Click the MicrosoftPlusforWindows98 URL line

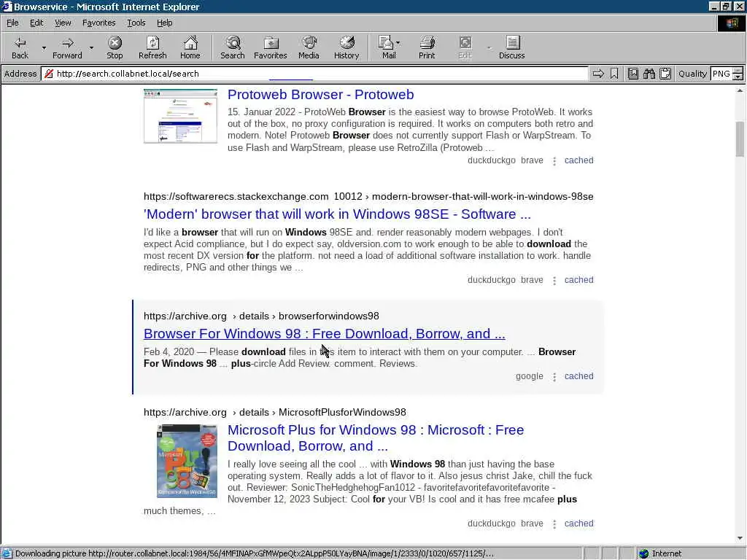tap(275, 412)
